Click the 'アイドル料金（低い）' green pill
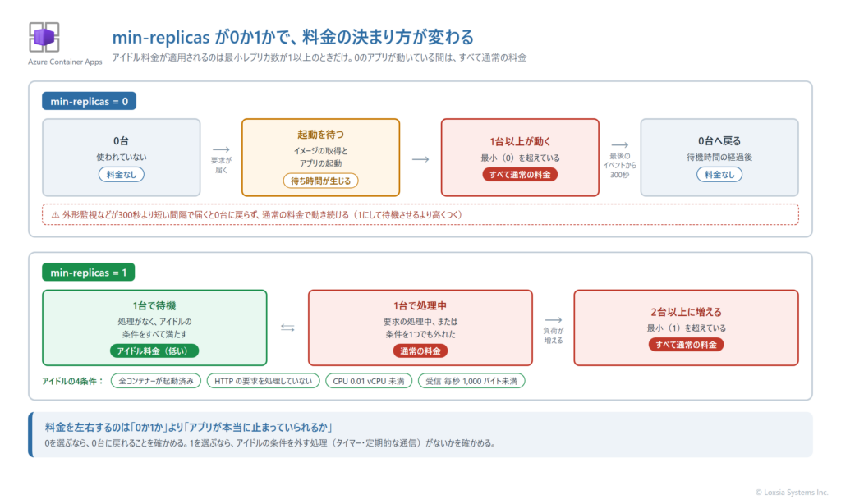Screen dimensions: 841x504 coord(154,351)
